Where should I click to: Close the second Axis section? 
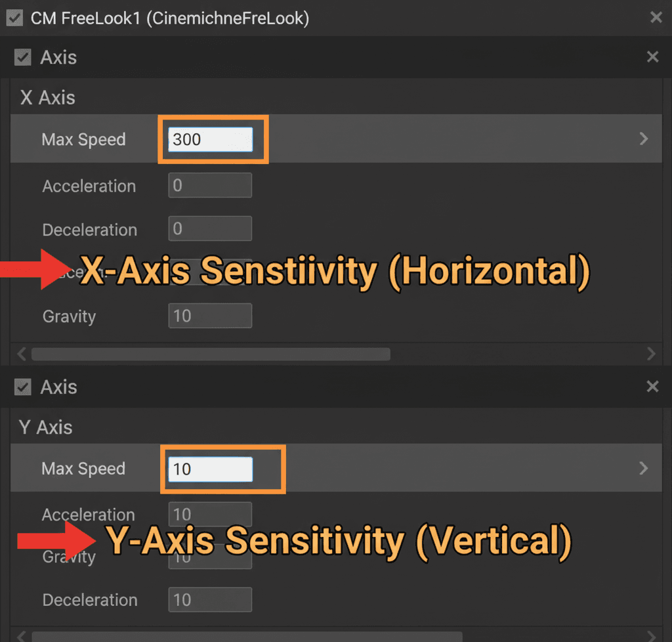tap(652, 387)
